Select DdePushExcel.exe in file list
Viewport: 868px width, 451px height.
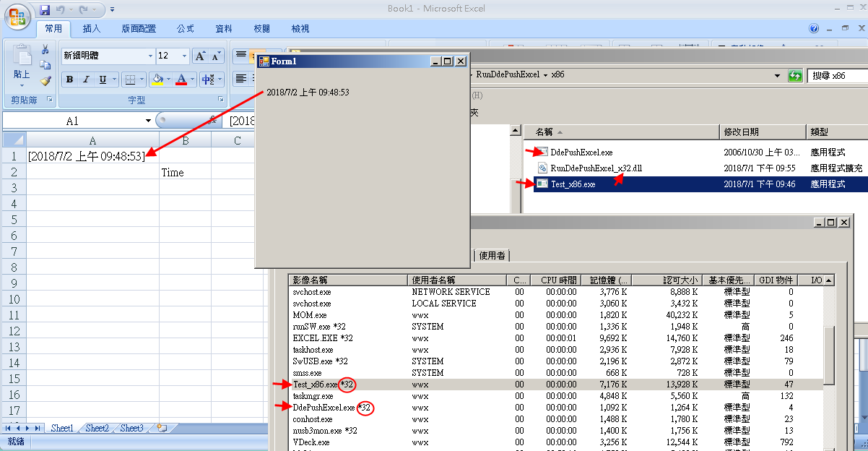(581, 153)
